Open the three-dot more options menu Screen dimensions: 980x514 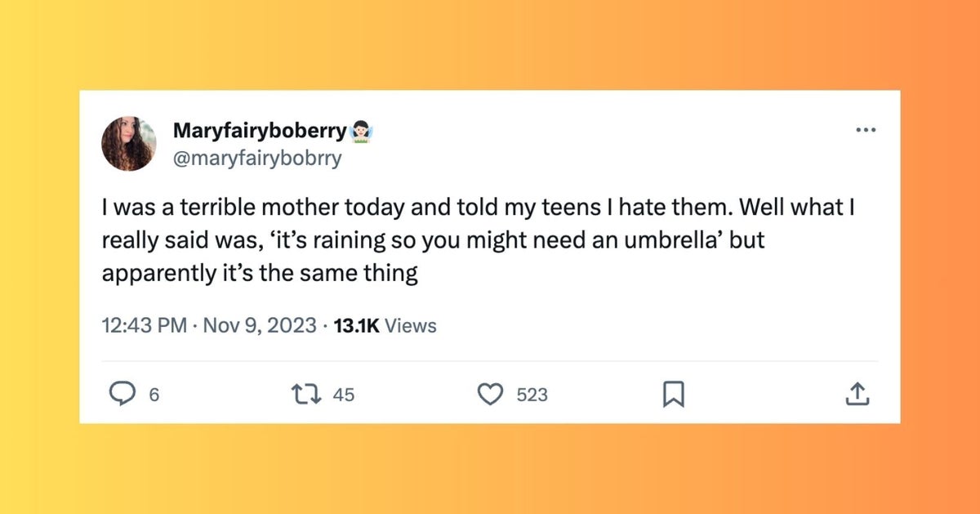pos(865,128)
